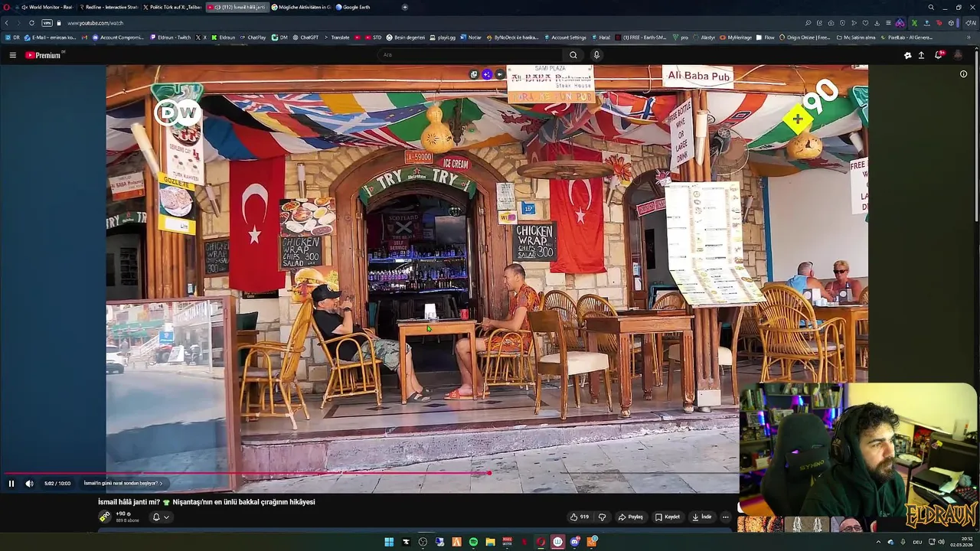This screenshot has height=551, width=980.
Task: Show hidden system tray icons chevron
Action: [878, 542]
